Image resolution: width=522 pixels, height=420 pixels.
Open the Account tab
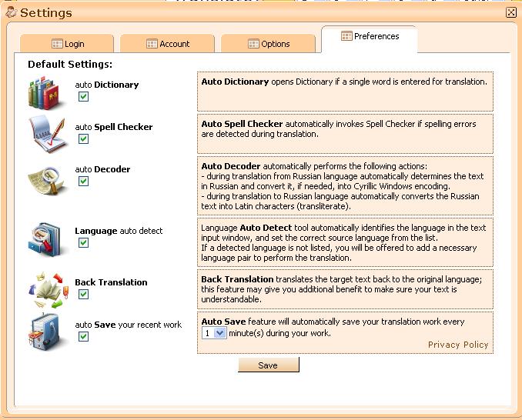click(x=168, y=44)
